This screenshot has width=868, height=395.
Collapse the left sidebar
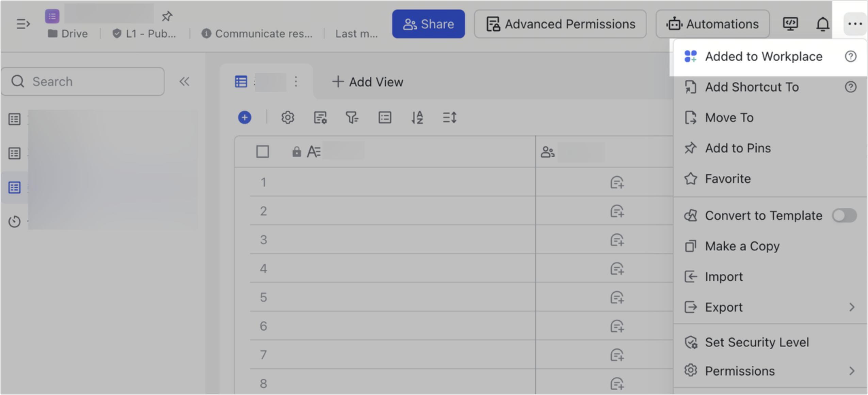184,81
